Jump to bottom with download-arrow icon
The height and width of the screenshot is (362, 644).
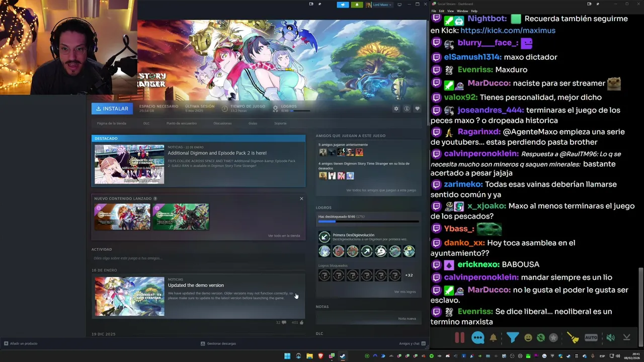[x=626, y=338]
